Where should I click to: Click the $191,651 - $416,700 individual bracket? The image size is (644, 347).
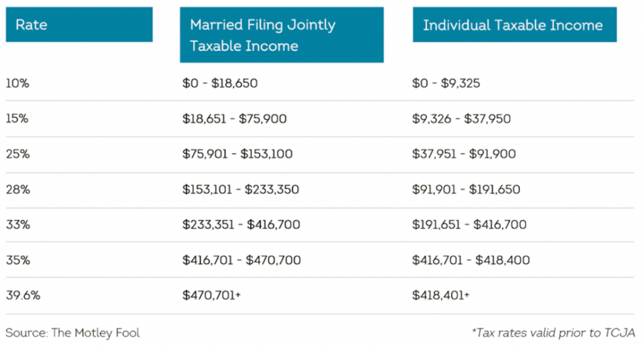click(469, 224)
